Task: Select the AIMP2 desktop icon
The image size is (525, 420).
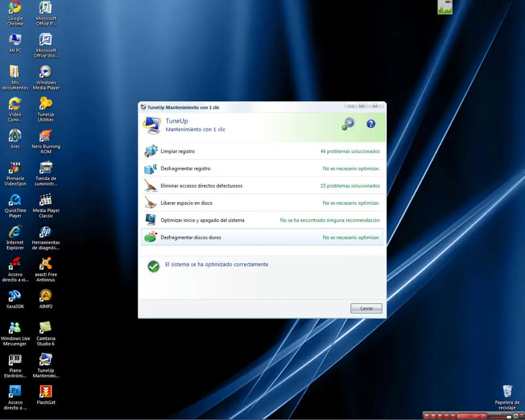Action: coord(46,299)
